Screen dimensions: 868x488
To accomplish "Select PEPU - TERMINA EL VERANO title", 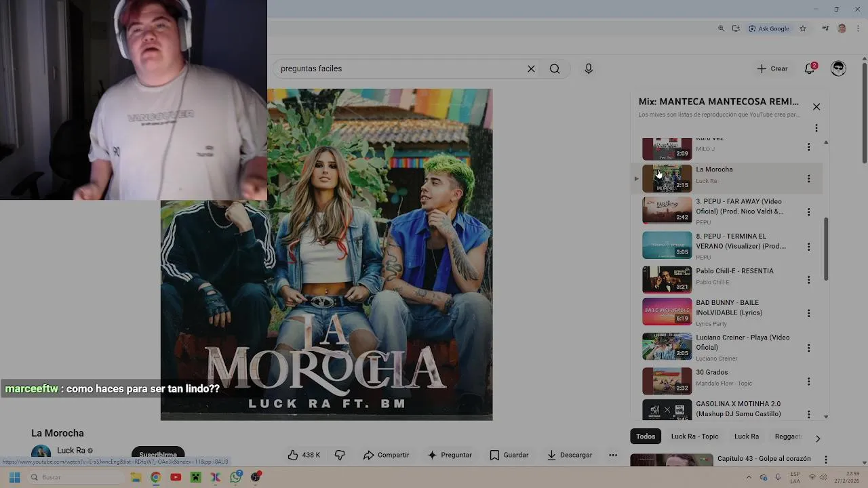I will coord(741,241).
